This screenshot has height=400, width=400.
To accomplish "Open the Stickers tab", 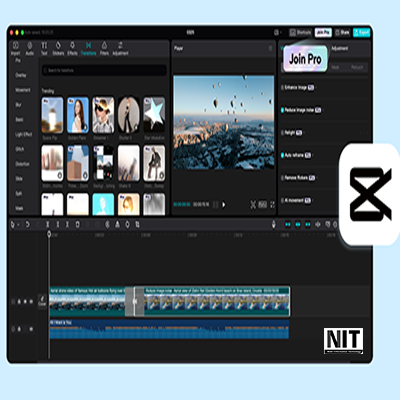I will (58, 49).
